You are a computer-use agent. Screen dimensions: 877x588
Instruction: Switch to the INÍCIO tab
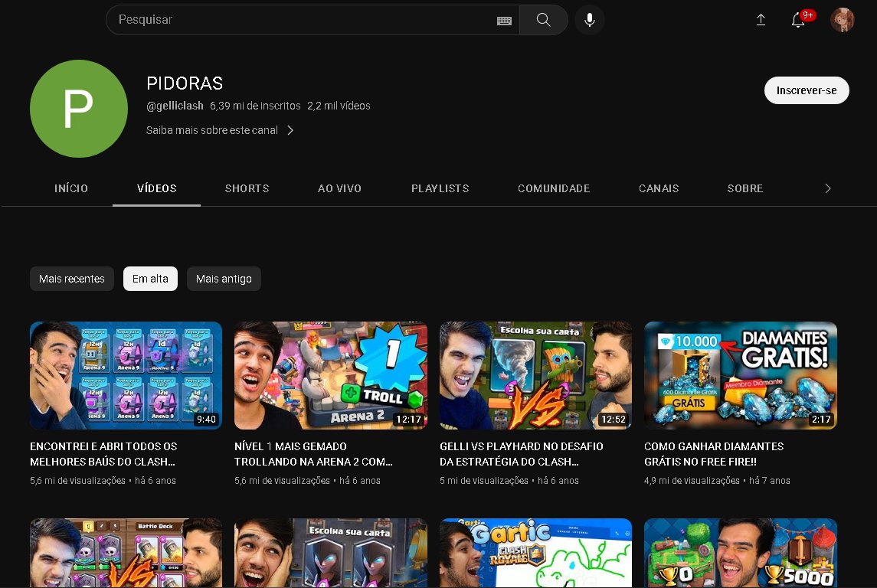click(x=71, y=188)
